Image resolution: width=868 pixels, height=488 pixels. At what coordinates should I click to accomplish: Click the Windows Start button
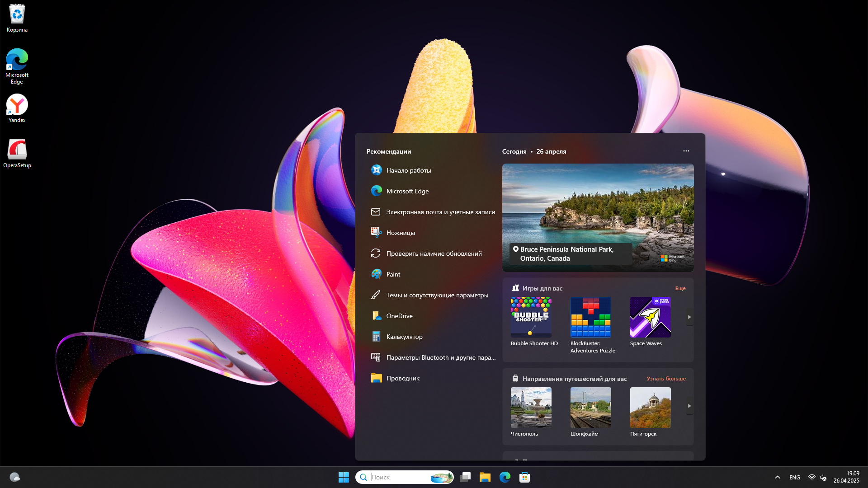point(344,477)
